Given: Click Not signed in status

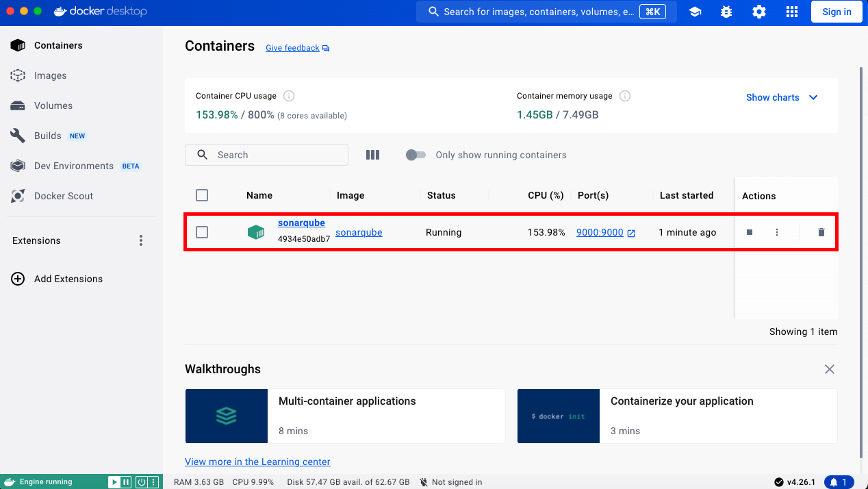Looking at the screenshot, I should [x=450, y=482].
